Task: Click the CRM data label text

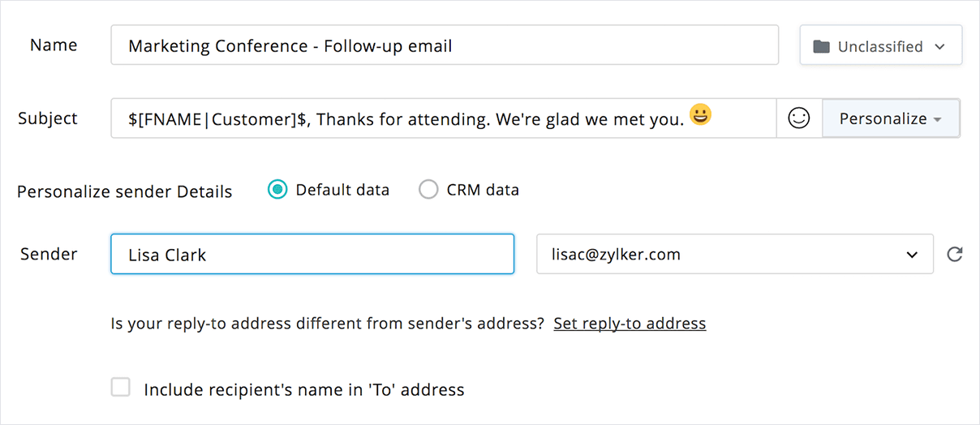Action: point(483,190)
